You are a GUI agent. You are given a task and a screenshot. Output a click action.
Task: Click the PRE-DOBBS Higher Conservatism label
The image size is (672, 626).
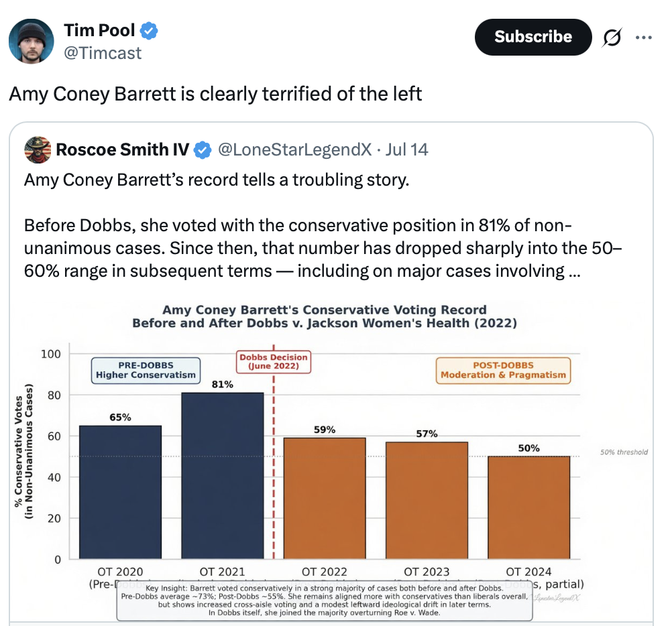(146, 371)
